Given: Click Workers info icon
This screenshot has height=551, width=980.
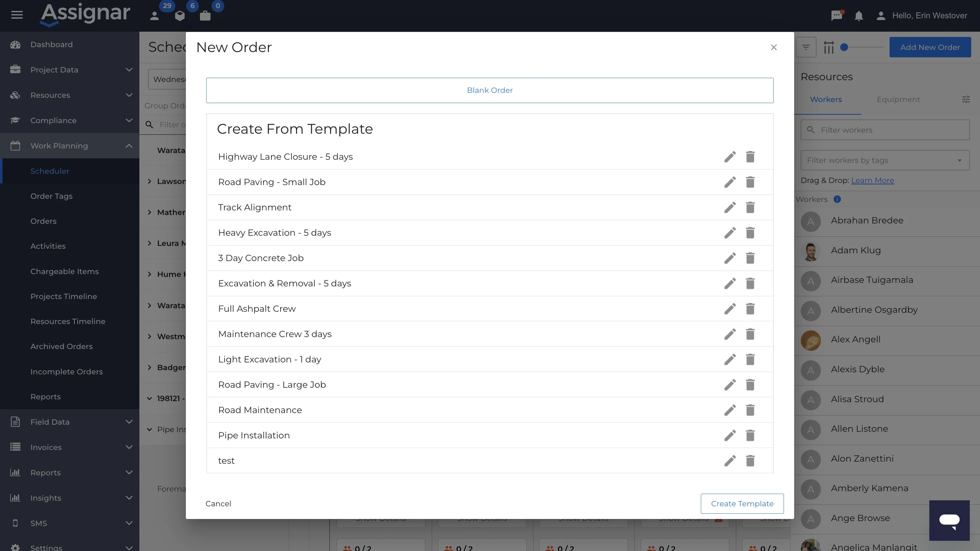Looking at the screenshot, I should (x=837, y=199).
